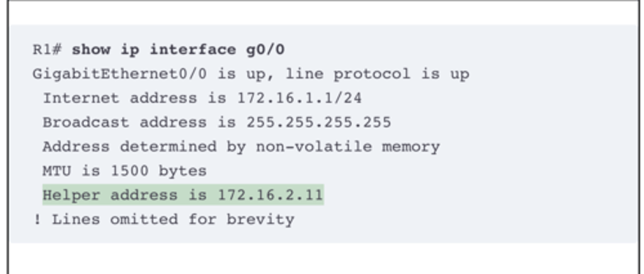Click the term 'non-volatile'

(x=314, y=146)
